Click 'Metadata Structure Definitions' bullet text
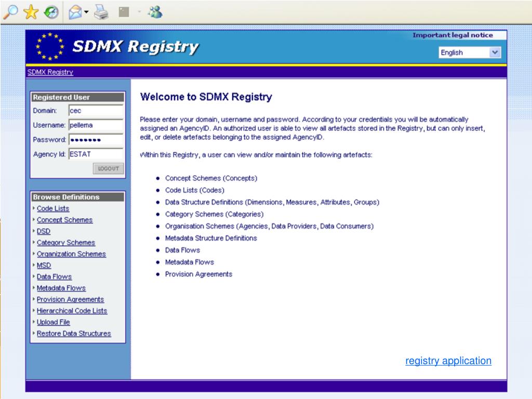The height and width of the screenshot is (399, 532). [211, 238]
